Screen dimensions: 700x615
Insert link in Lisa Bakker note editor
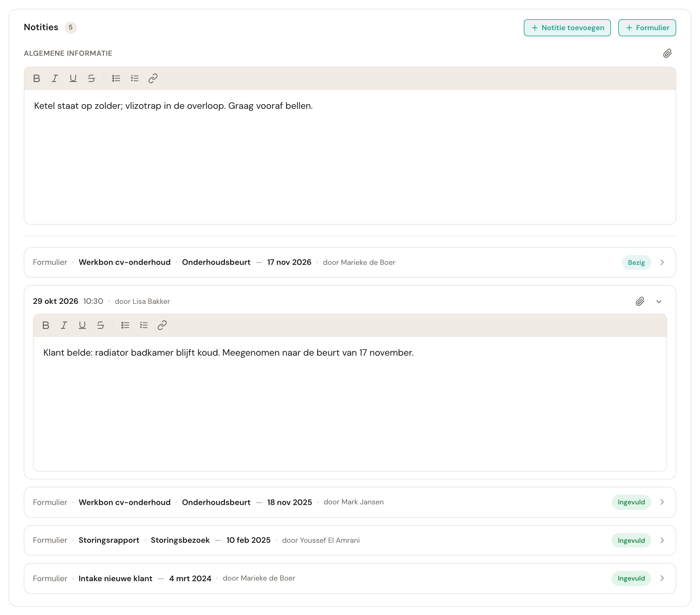(162, 325)
